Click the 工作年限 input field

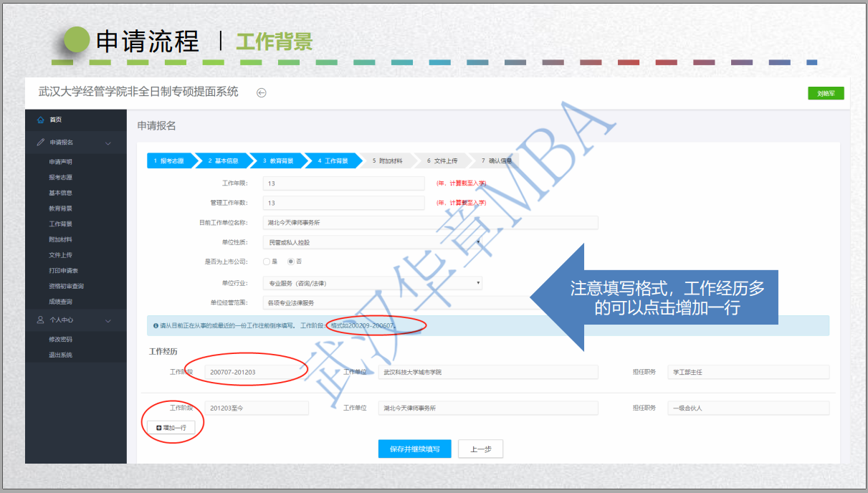click(x=344, y=183)
